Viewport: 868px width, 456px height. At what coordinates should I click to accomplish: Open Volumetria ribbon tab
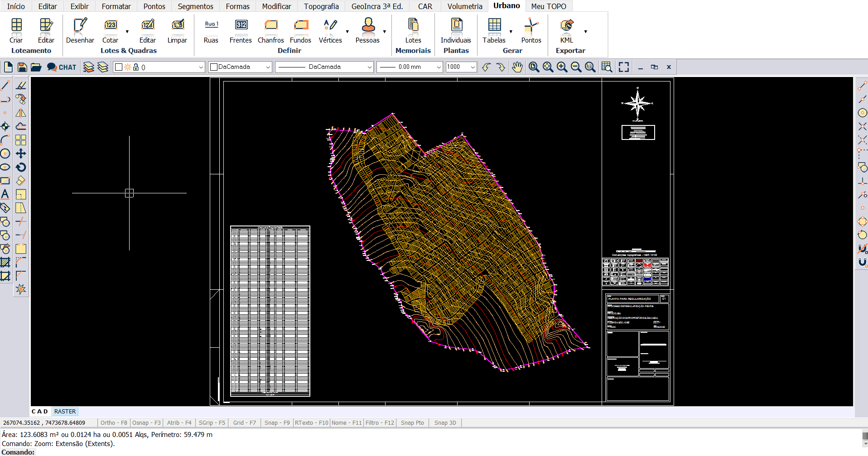(x=465, y=6)
